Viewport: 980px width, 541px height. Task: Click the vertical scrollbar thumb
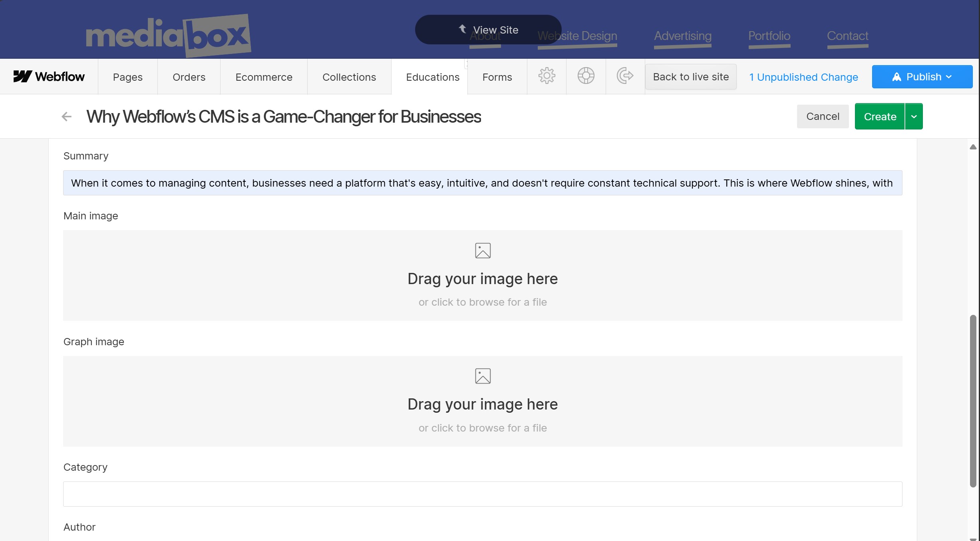(973, 401)
